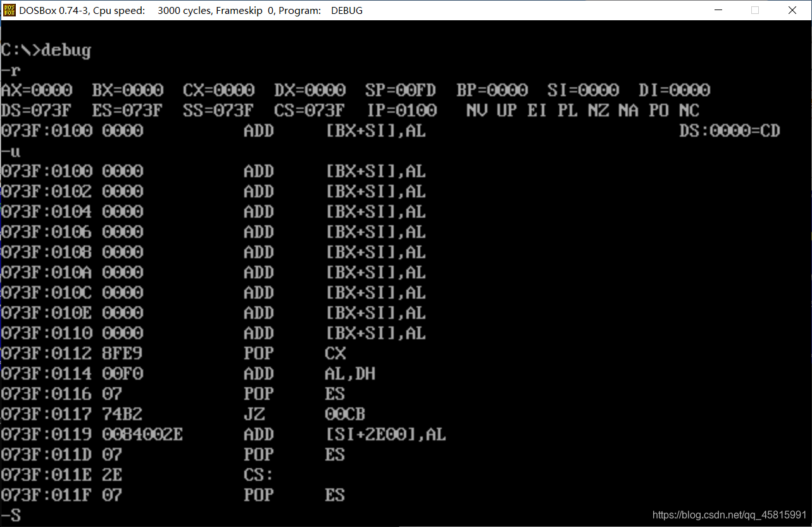Click the IP=0100 instruction pointer
Viewport: 812px width, 527px height.
point(403,110)
